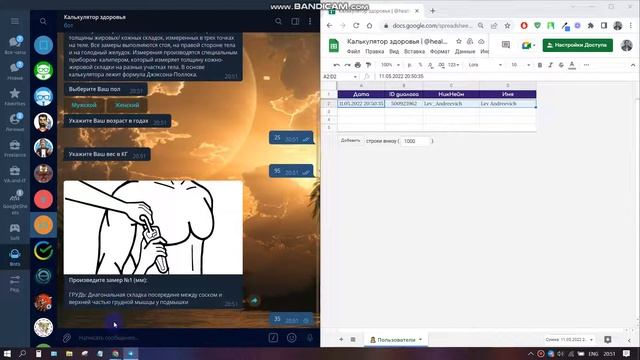Screen dimensions: 640x360
Task: Star the Калькулятор здоровья spreadsheet
Action: click(459, 41)
